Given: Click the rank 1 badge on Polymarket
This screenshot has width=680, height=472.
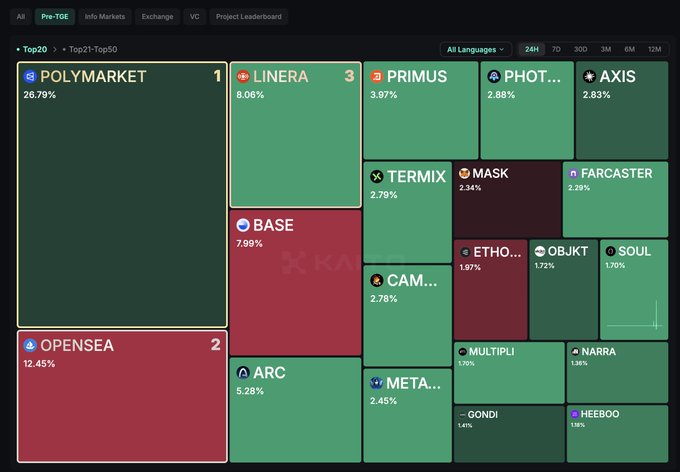Looking at the screenshot, I should (217, 76).
